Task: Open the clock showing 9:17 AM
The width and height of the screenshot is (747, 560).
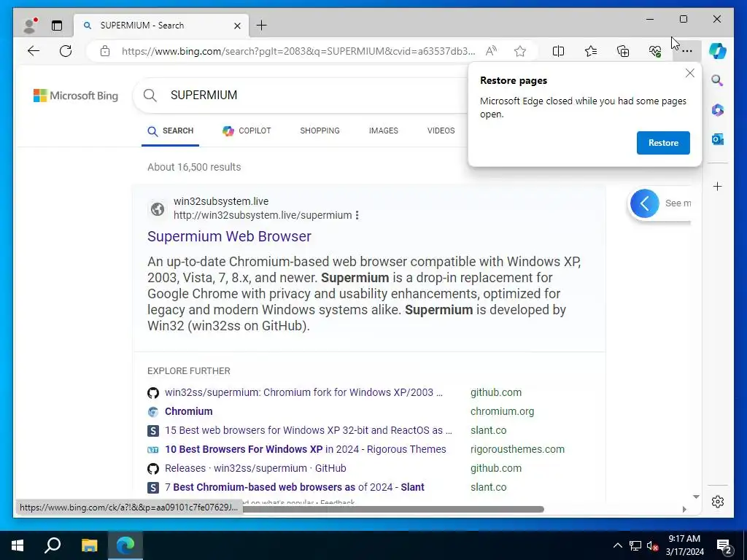Action: [684, 545]
